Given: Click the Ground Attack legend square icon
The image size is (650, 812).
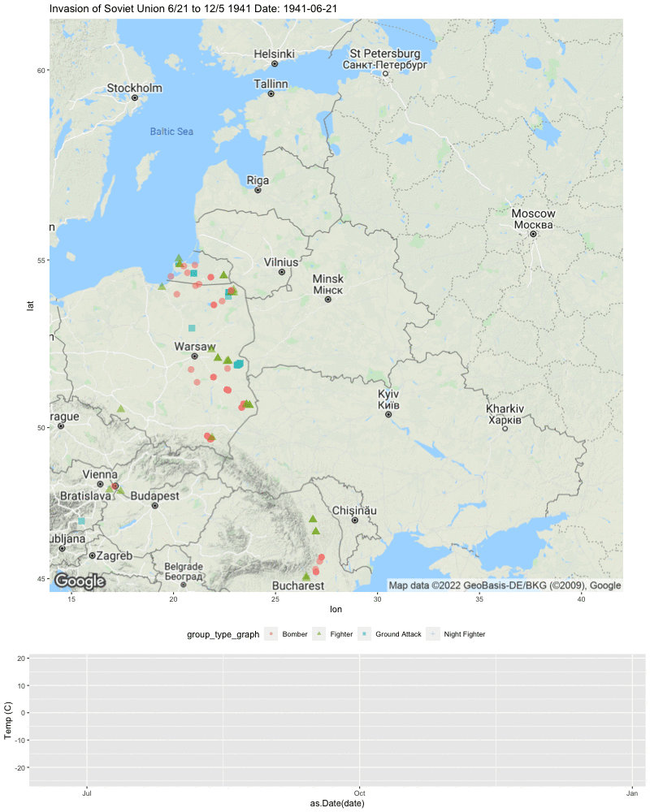Looking at the screenshot, I should pos(364,634).
